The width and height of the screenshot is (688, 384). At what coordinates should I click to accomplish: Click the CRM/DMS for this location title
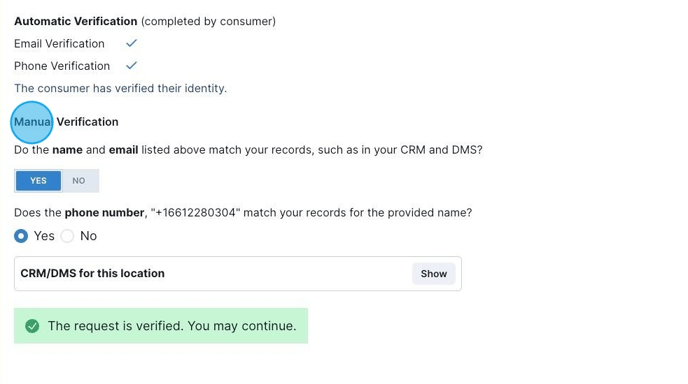93,273
